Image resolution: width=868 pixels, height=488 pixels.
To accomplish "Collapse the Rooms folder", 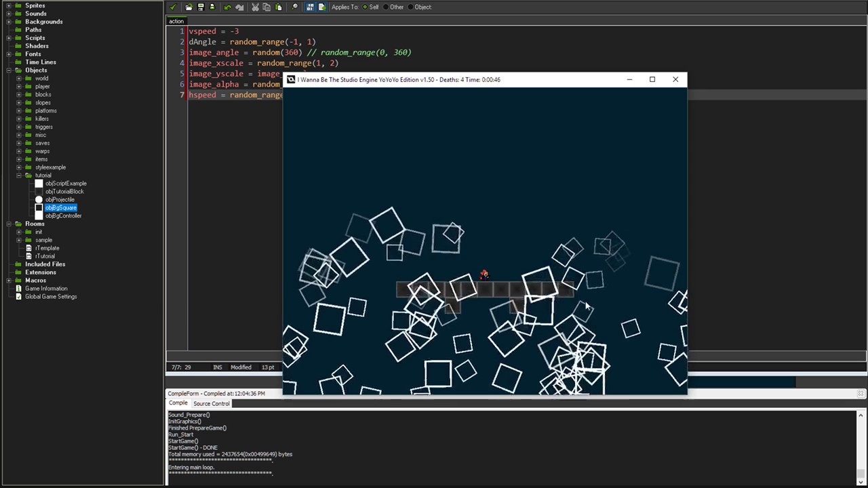I will coord(9,224).
